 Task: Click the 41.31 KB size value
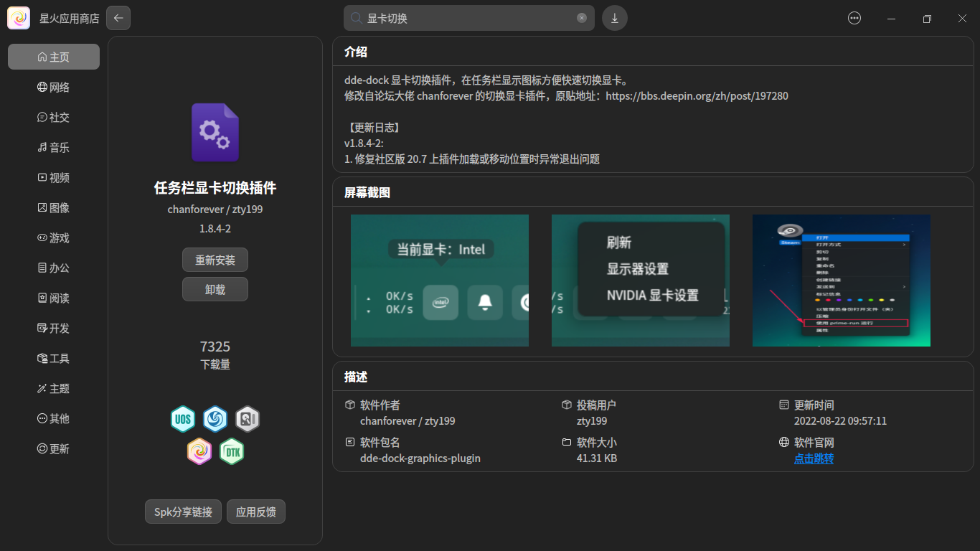(597, 458)
